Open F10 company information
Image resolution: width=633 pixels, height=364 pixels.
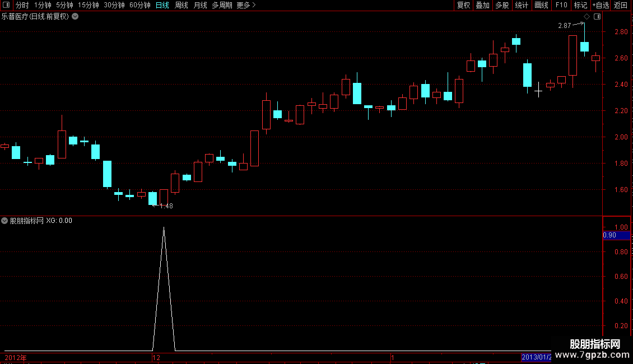(x=561, y=5)
